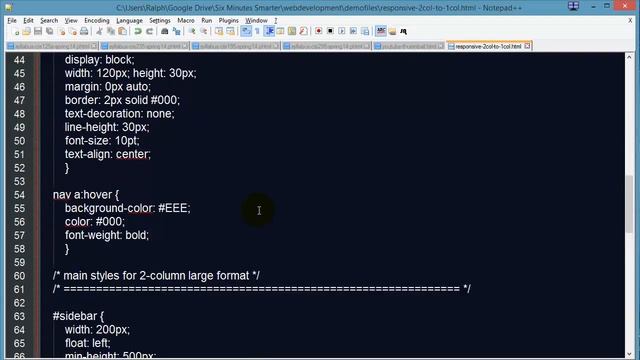Open the Settings menu
This screenshot has height=360, width=640.
[x=160, y=20]
